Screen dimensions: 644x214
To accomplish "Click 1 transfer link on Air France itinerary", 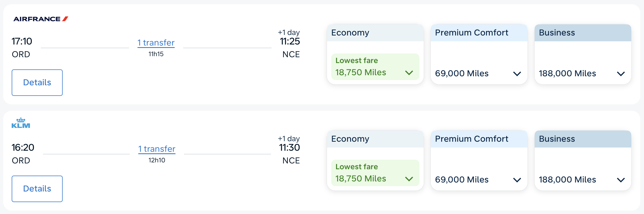I will tap(156, 42).
